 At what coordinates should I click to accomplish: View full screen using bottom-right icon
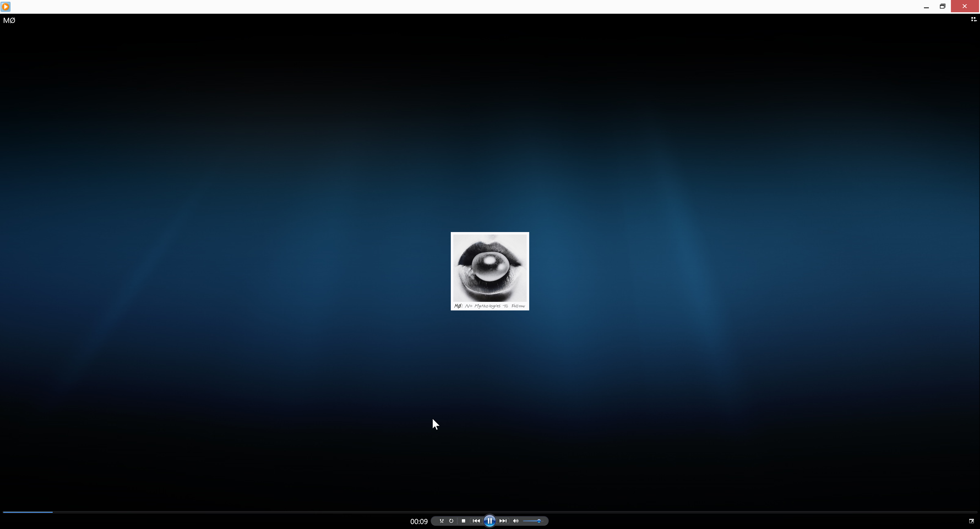tap(971, 521)
